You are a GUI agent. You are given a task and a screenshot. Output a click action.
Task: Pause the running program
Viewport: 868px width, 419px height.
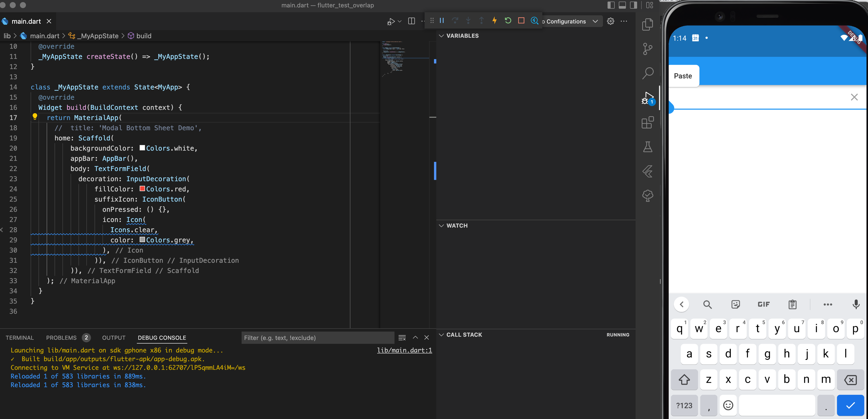(x=442, y=21)
